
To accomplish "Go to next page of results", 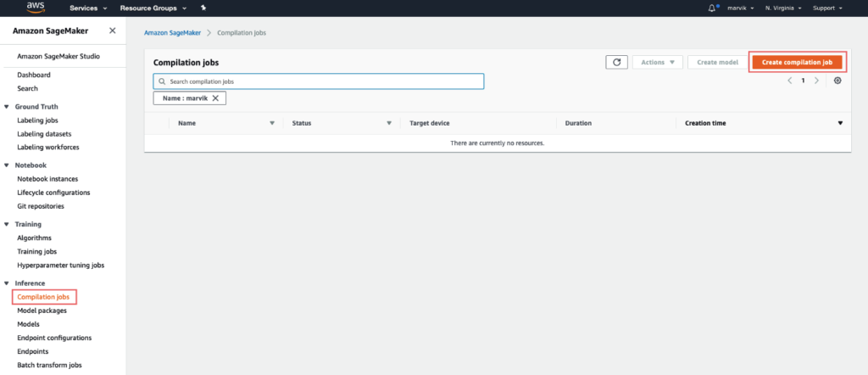I will point(816,81).
